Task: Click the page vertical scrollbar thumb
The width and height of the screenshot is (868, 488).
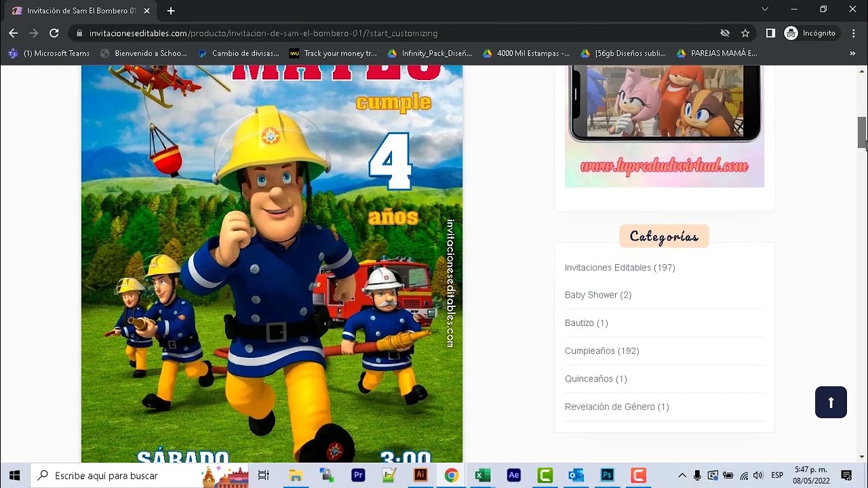Action: click(862, 132)
